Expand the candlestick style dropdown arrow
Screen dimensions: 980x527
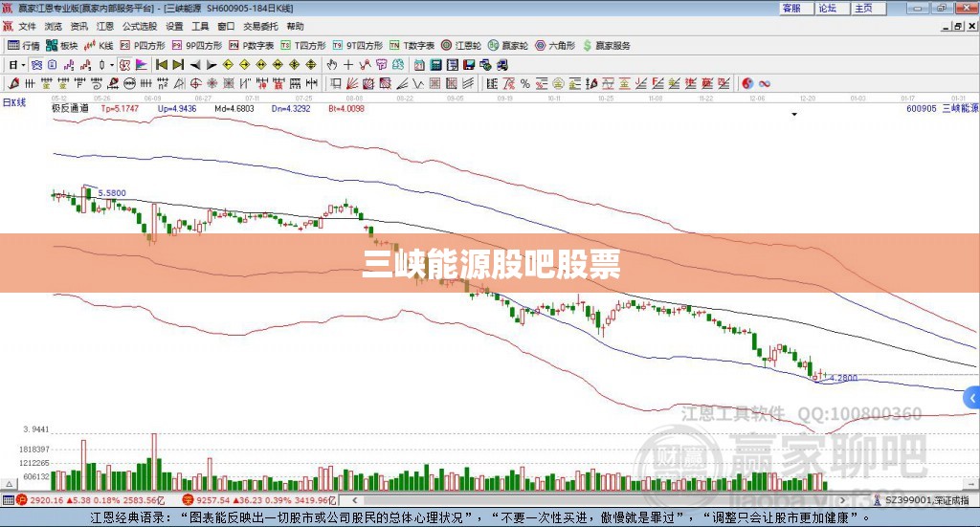(x=112, y=65)
